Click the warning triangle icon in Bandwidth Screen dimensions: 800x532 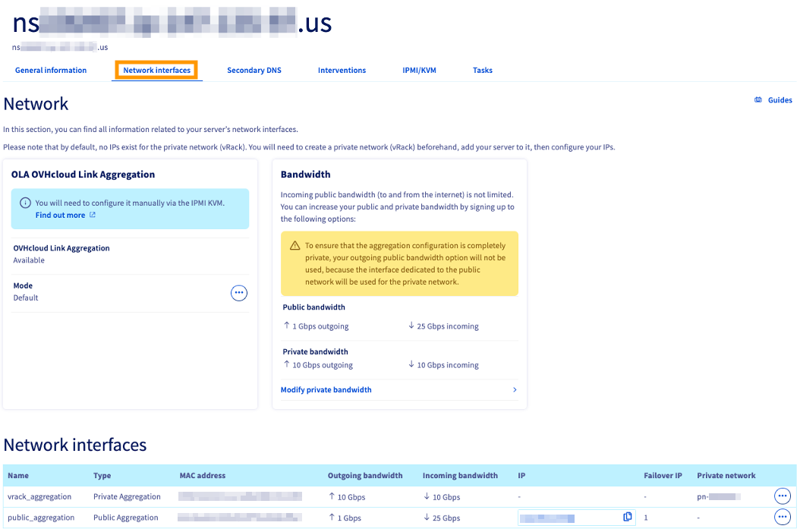pyautogui.click(x=295, y=246)
